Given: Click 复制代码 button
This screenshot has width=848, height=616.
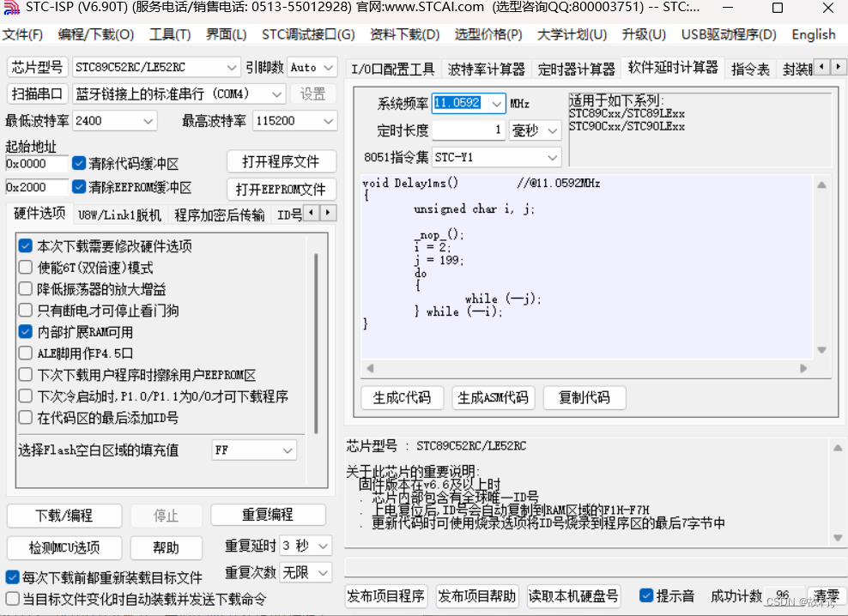Looking at the screenshot, I should [x=585, y=398].
